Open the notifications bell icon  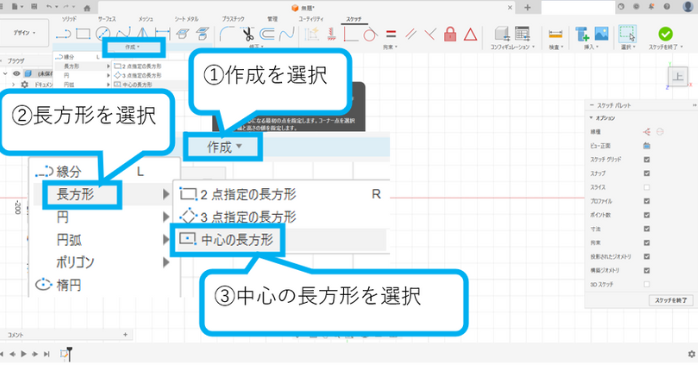651,7
